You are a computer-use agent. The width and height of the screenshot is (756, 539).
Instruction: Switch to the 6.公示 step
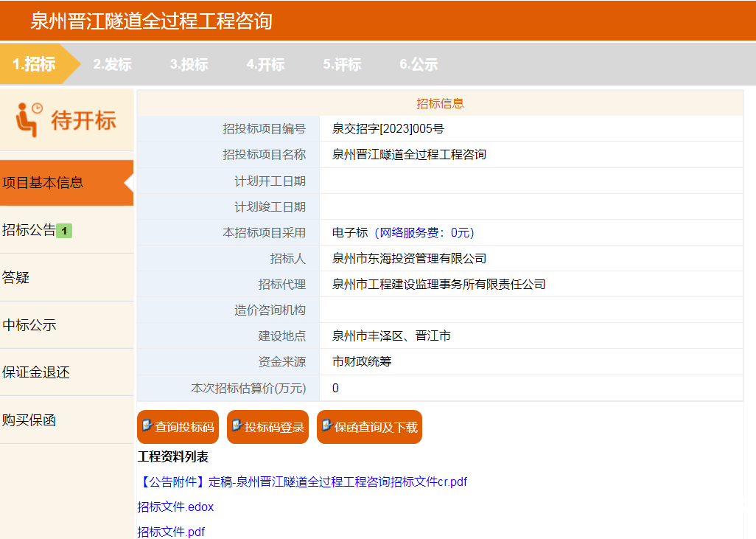pos(419,64)
